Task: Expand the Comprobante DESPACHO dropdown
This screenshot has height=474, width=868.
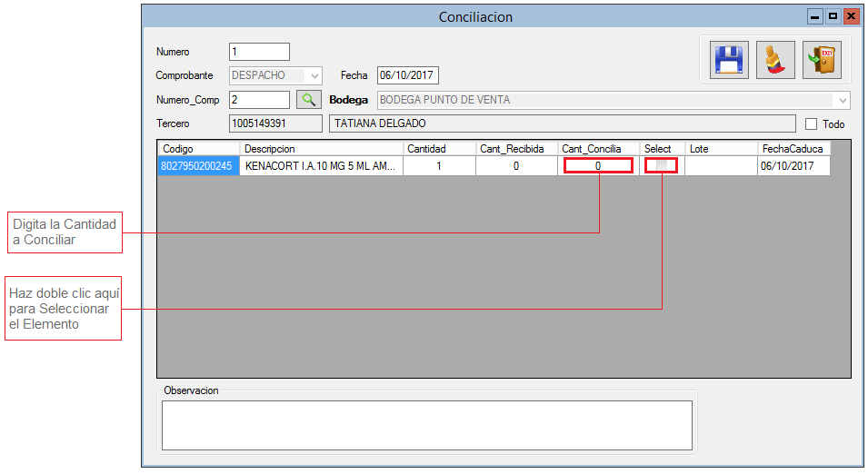Action: (x=314, y=76)
